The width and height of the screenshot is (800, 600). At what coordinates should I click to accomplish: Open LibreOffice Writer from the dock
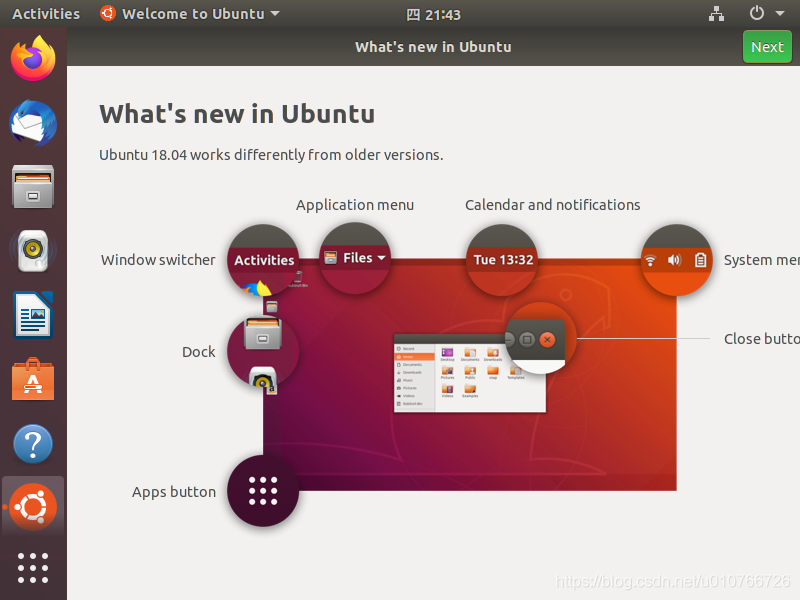tap(33, 315)
